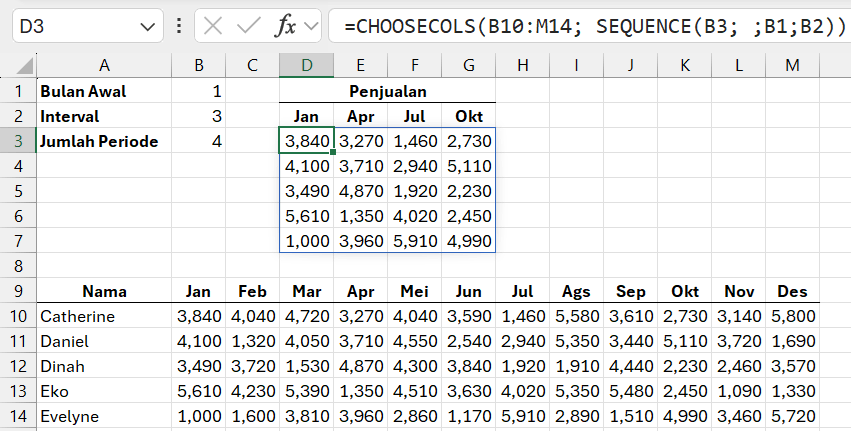The width and height of the screenshot is (851, 431).
Task: Click the three-dot formula bar handle
Action: click(178, 26)
